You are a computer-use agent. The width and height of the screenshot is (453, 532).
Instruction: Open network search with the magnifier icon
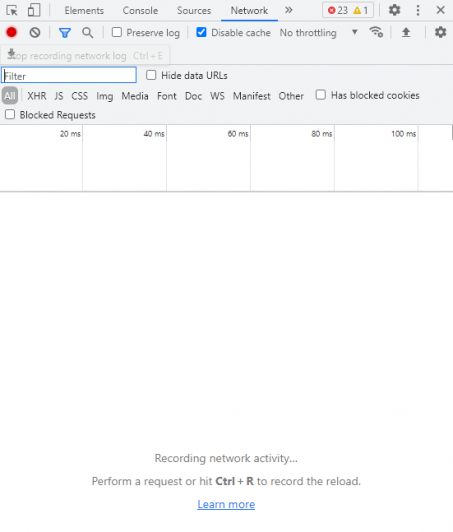click(88, 33)
